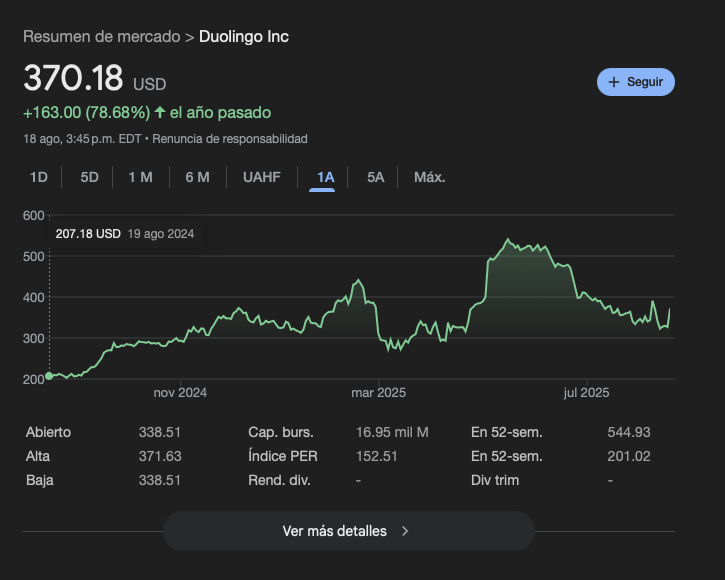
Task: Click the 207.18 USD chart tooltip
Action: [125, 234]
